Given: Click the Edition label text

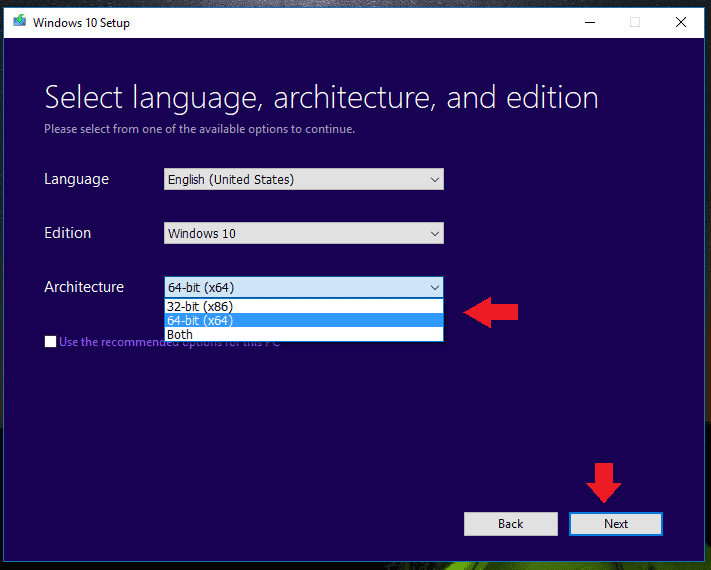Looking at the screenshot, I should pyautogui.click(x=68, y=233).
